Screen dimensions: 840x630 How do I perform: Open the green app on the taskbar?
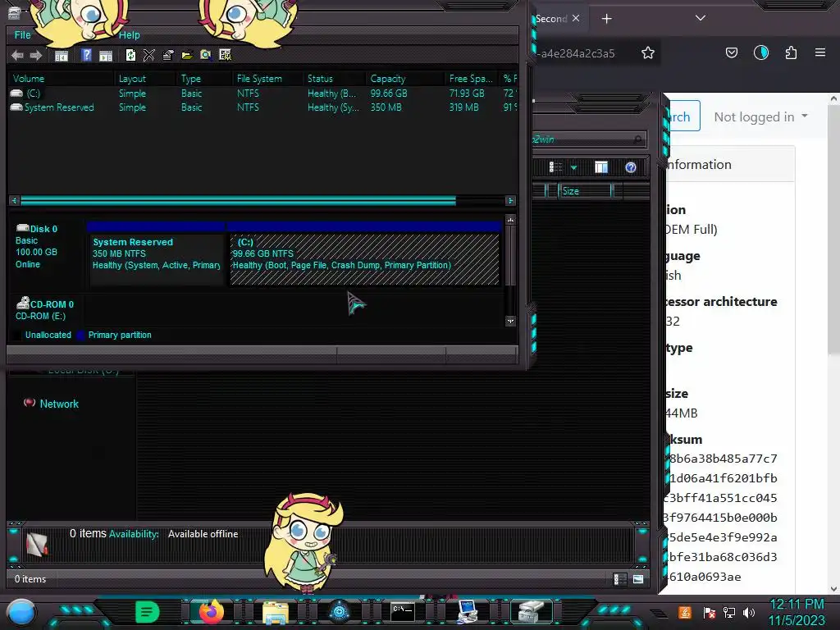tap(148, 612)
